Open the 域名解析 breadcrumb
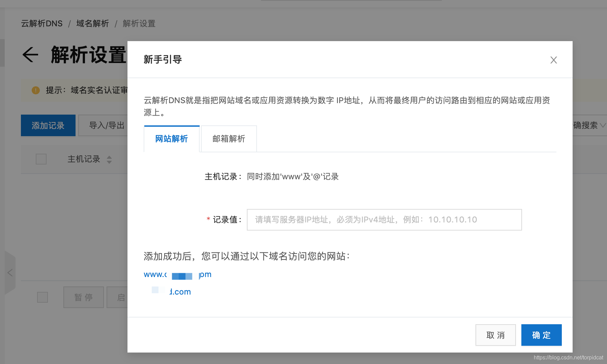This screenshot has height=364, width=607. pos(93,24)
